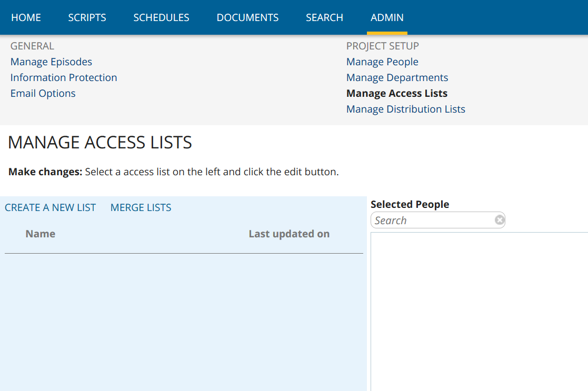588x391 pixels.
Task: Click inside the Selected People list box
Action: pyautogui.click(x=479, y=310)
